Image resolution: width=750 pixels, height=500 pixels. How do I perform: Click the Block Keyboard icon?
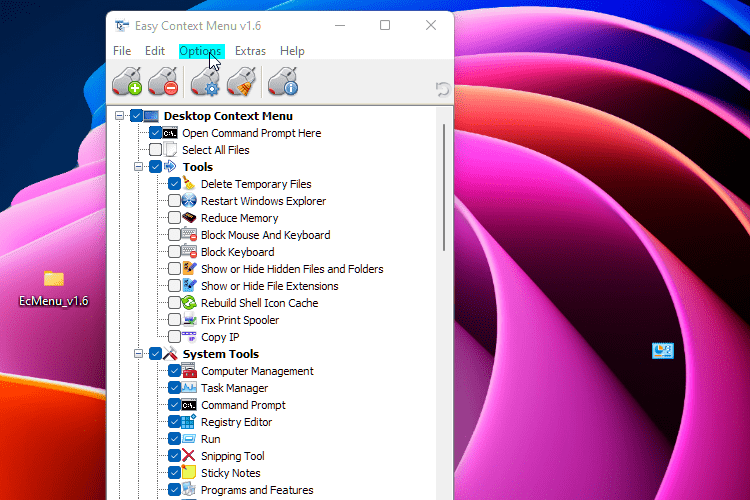click(189, 252)
